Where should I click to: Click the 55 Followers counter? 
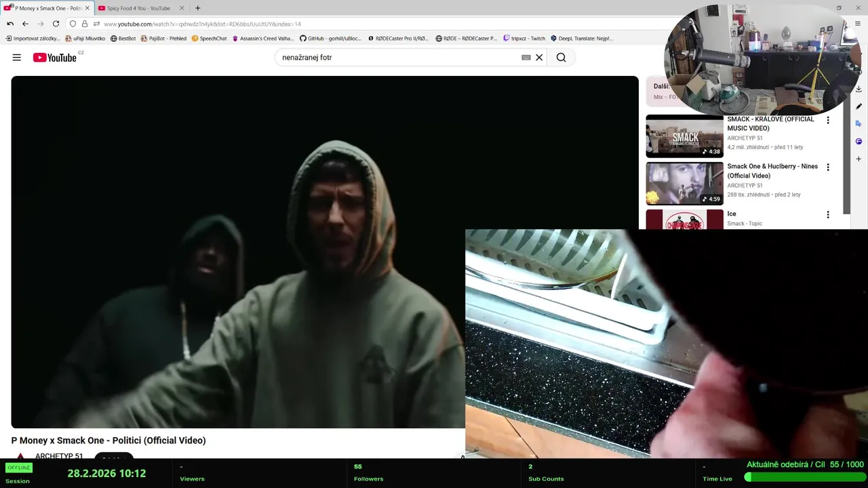pyautogui.click(x=368, y=472)
